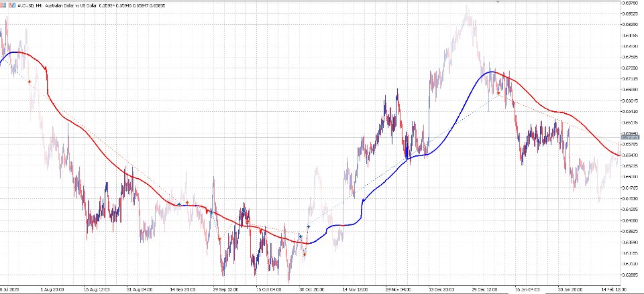Click the AUDUSD,H4 Australian Dollar vs US Dollar title
644x294 pixels.
pyautogui.click(x=58, y=6)
